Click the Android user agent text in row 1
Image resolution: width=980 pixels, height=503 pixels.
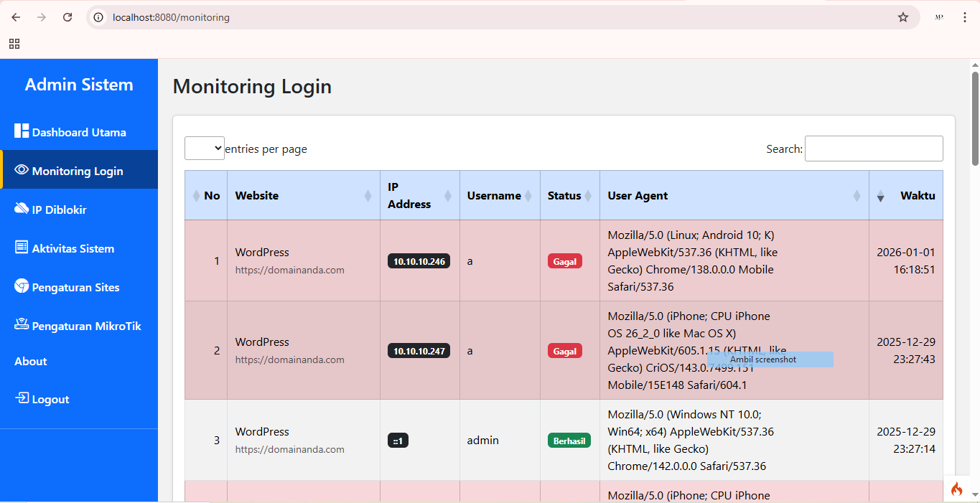(693, 260)
